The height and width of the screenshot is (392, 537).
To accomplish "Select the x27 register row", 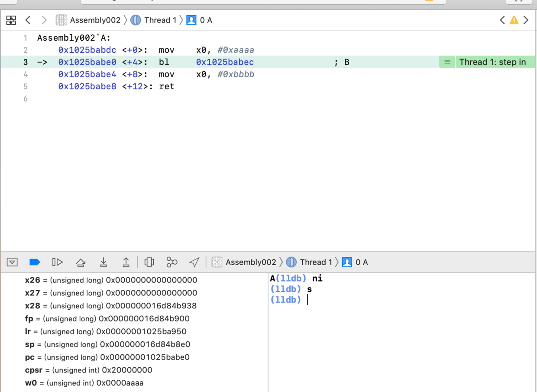I will click(x=111, y=293).
